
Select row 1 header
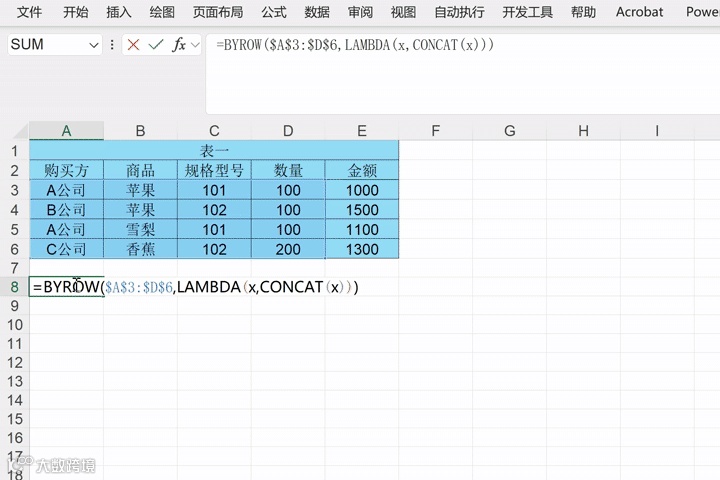15,151
